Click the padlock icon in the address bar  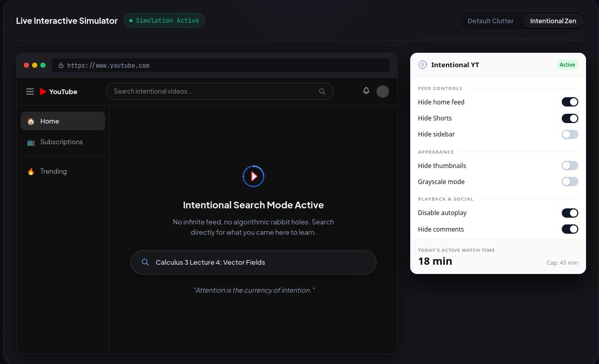(x=61, y=65)
